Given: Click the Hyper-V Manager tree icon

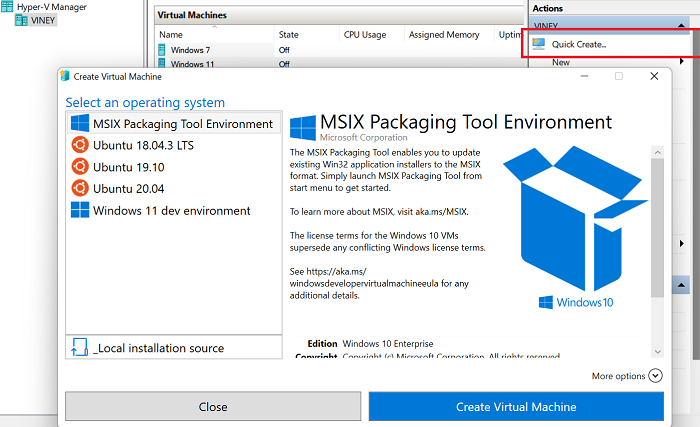Looking at the screenshot, I should (7, 6).
